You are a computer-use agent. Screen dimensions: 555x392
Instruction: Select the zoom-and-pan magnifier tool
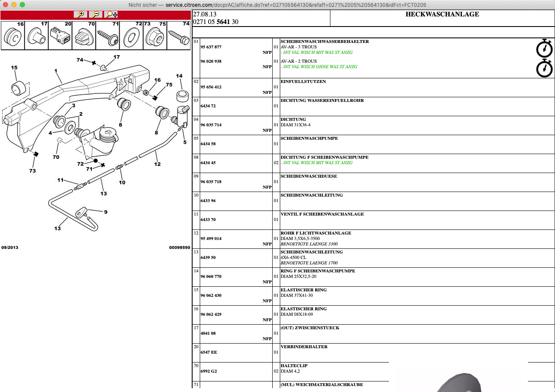111,14
